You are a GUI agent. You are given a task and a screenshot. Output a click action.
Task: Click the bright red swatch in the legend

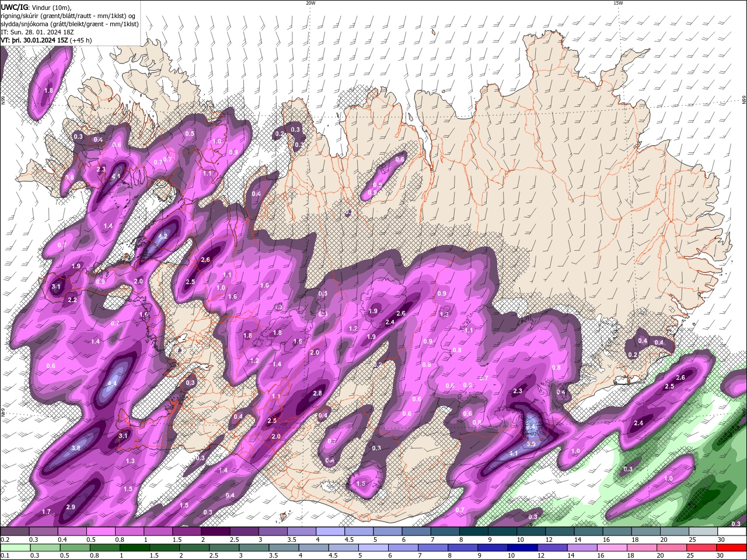(x=732, y=548)
